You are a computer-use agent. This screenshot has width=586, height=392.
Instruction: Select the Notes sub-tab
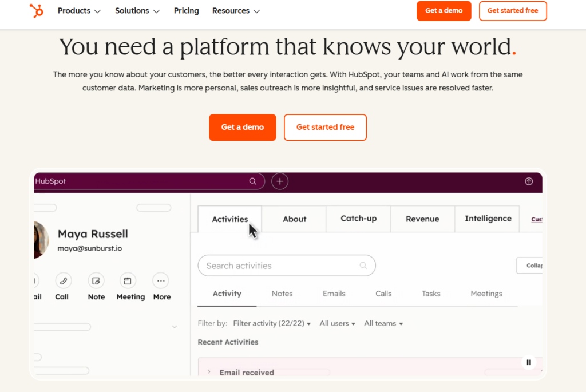point(282,294)
